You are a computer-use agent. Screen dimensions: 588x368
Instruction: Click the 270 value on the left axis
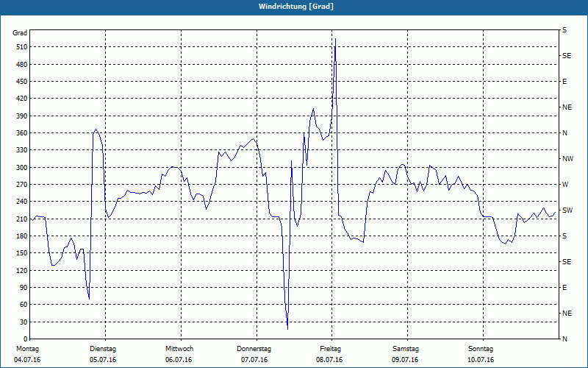[22, 185]
